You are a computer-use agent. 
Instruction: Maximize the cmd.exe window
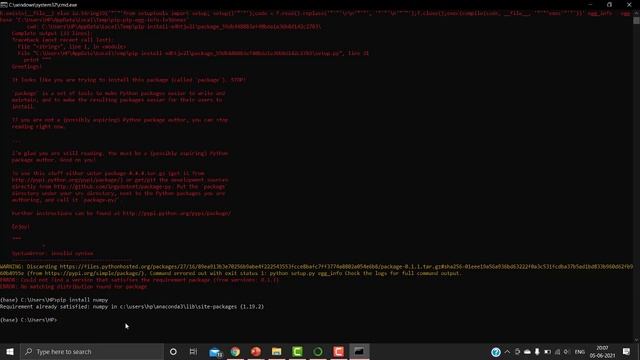click(609, 4)
